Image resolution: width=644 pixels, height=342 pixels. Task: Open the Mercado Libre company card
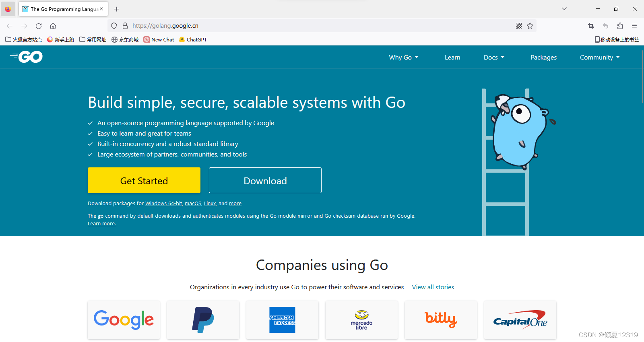362,320
